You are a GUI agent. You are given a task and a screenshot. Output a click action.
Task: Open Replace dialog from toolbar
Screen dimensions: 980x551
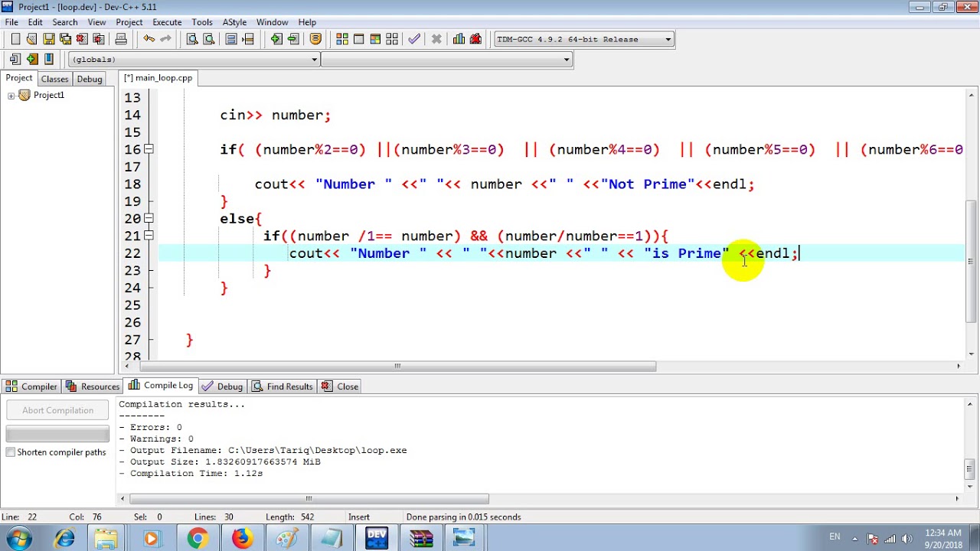209,39
